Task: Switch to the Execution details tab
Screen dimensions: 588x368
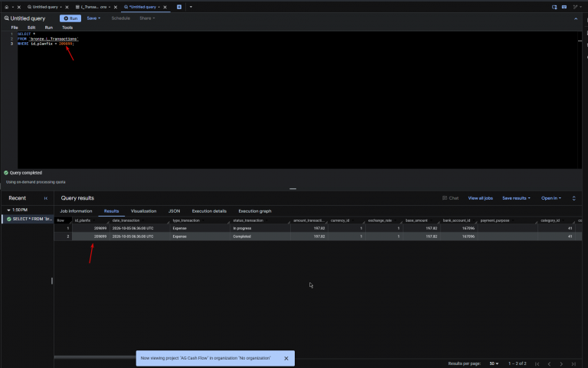Action: [x=209, y=211]
